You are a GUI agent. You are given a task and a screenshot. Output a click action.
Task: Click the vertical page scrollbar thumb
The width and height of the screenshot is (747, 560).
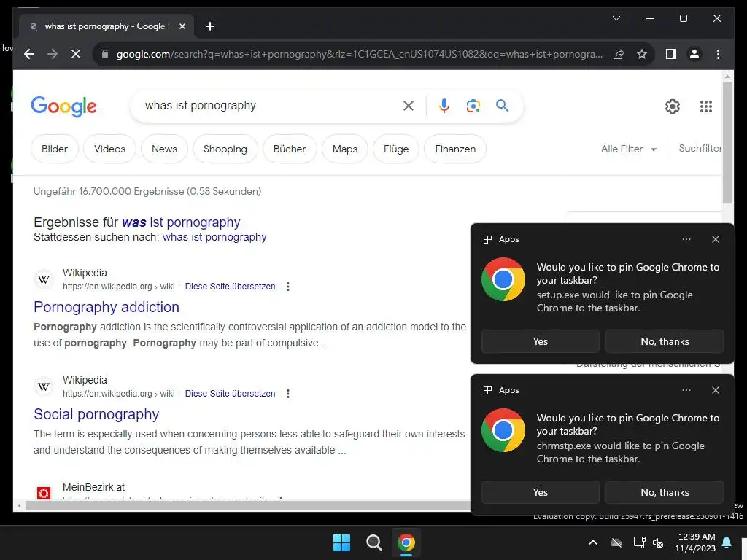(x=727, y=143)
